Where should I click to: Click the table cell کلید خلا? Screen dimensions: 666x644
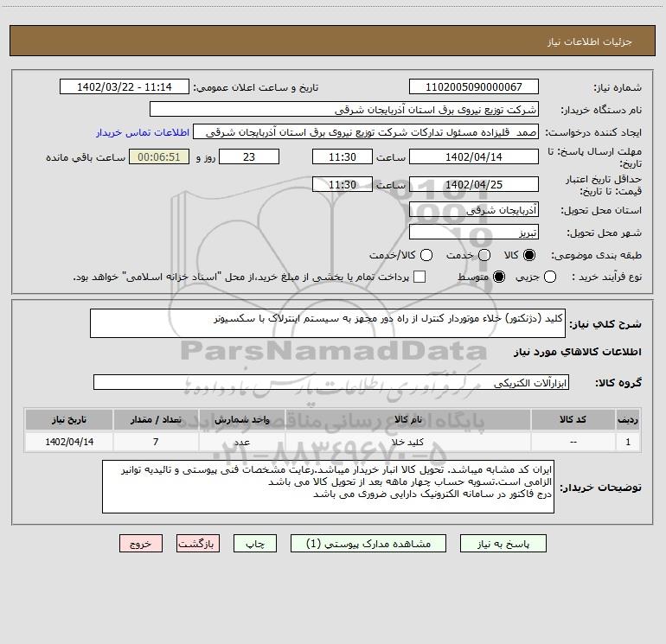tap(407, 442)
